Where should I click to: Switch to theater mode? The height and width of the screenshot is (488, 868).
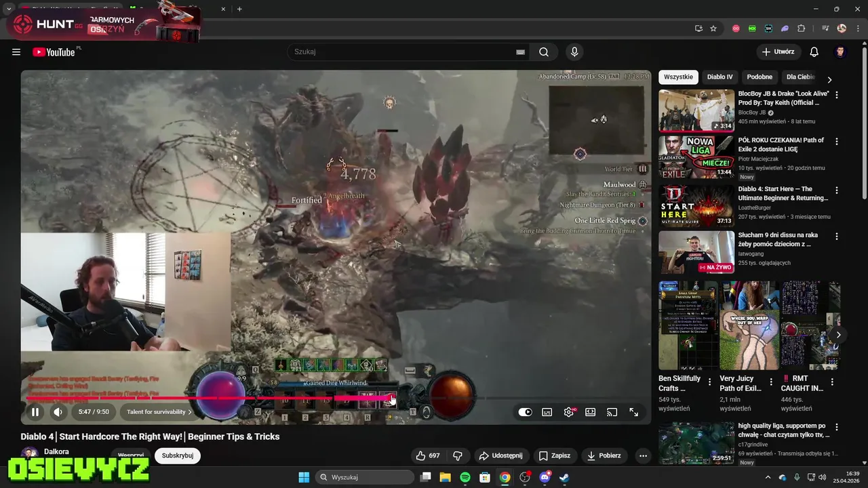pyautogui.click(x=590, y=412)
